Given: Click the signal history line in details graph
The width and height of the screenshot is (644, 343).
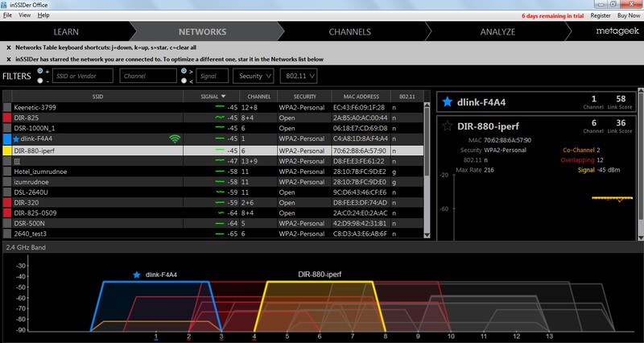Looking at the screenshot, I should (612, 198).
